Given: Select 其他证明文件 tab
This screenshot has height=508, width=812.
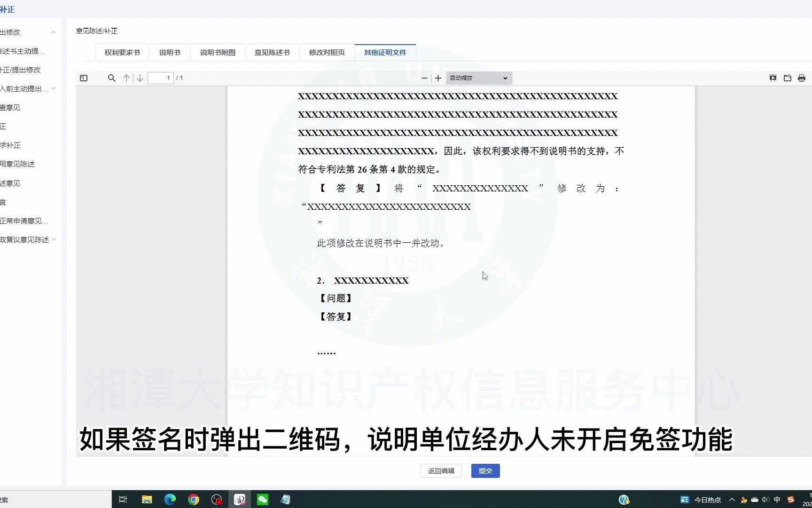Looking at the screenshot, I should (385, 53).
